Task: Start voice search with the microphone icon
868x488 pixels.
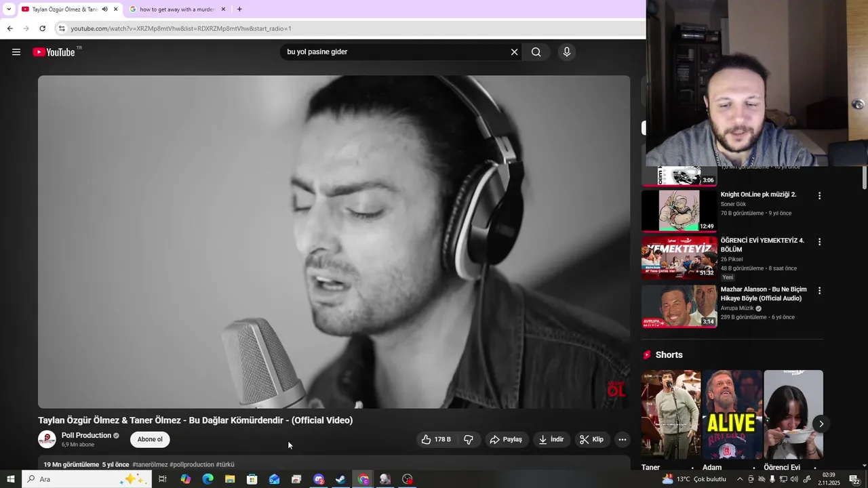Action: [x=567, y=52]
